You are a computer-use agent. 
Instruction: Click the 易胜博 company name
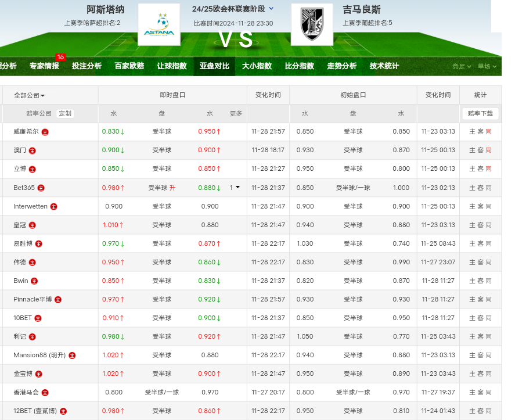pos(23,243)
